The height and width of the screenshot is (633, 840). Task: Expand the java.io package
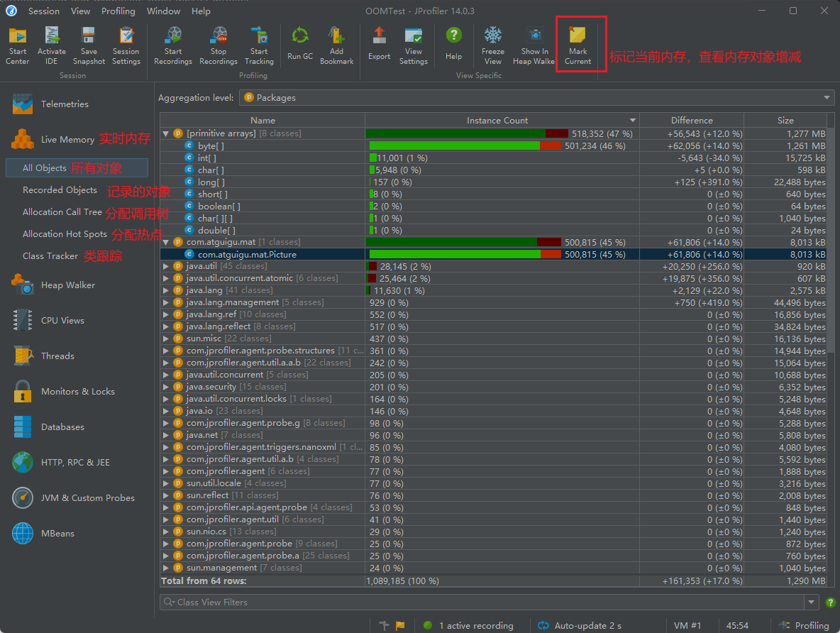(x=166, y=411)
